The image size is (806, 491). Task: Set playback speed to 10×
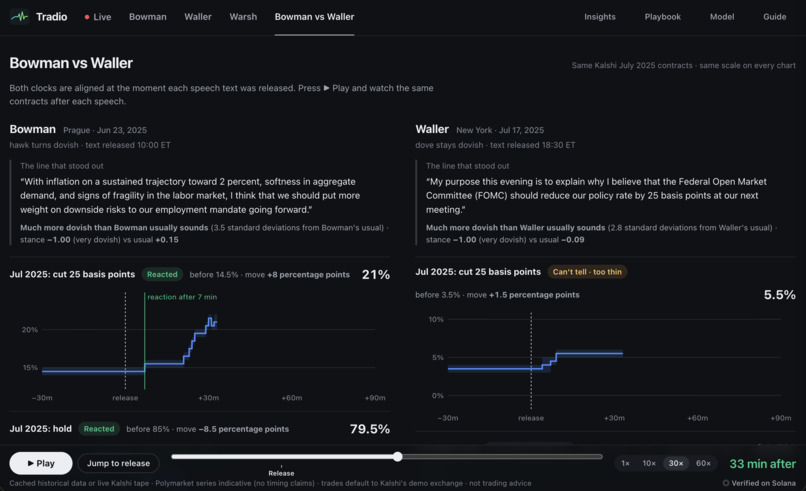(649, 463)
